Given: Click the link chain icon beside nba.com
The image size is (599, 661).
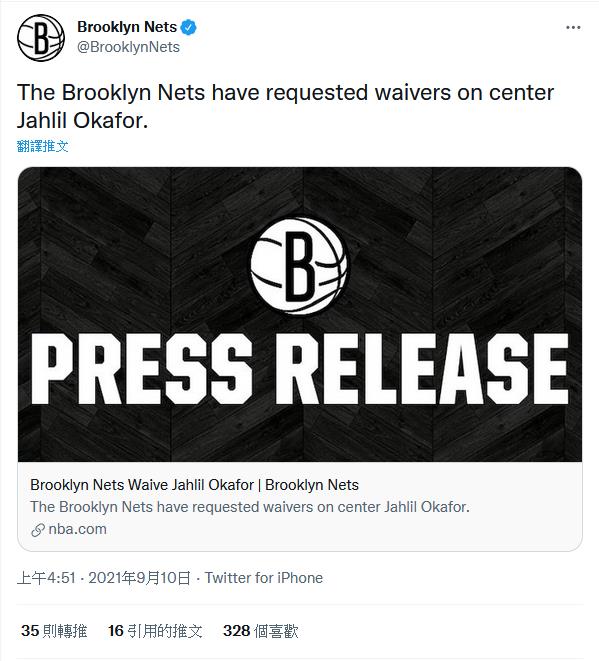Looking at the screenshot, I should (38, 530).
